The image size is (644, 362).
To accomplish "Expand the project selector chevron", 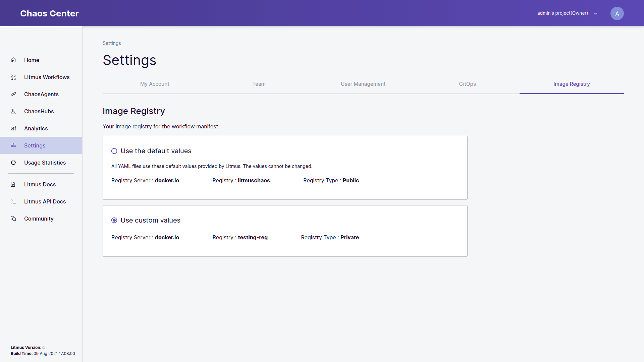I will click(596, 13).
